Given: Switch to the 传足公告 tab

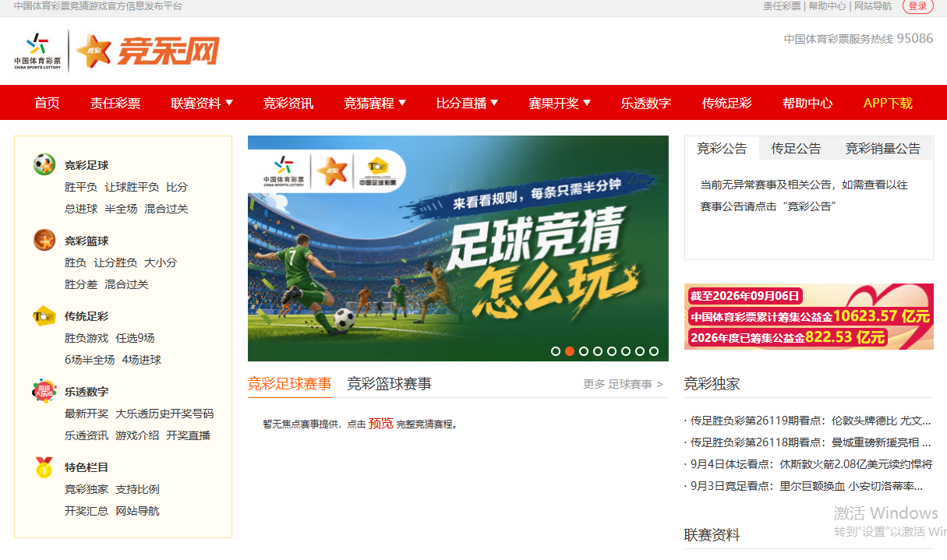Looking at the screenshot, I should coord(796,148).
